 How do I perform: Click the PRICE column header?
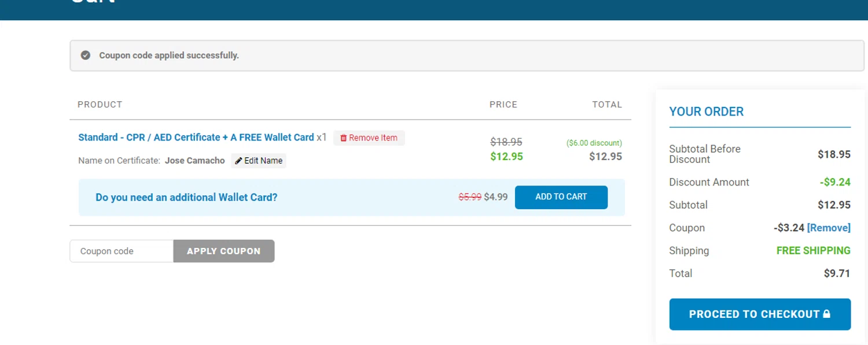(503, 105)
